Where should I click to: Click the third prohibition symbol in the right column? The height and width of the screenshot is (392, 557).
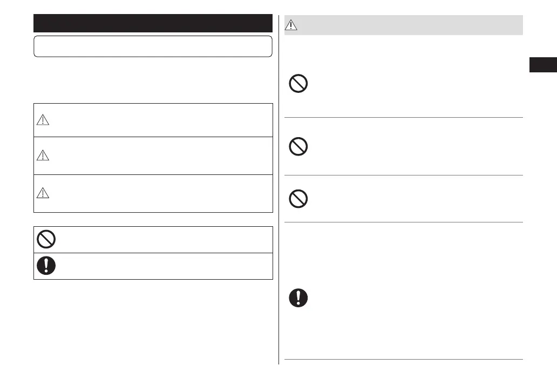click(x=298, y=199)
